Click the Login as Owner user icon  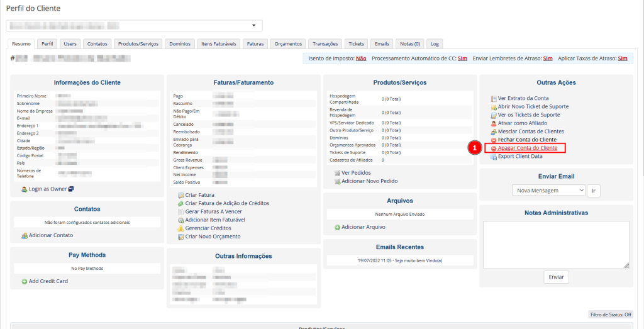(x=25, y=189)
